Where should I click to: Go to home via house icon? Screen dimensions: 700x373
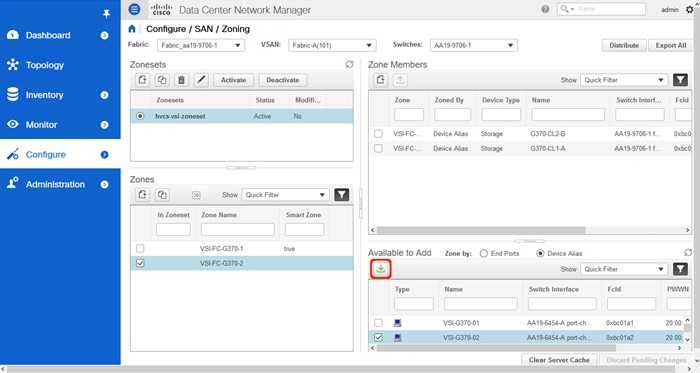coord(132,29)
